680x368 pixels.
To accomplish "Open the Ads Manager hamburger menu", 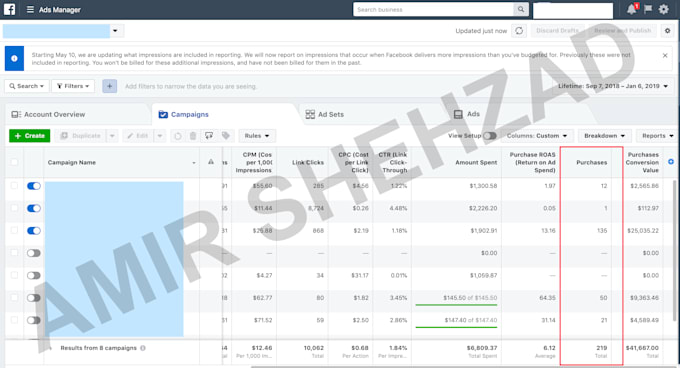I will (x=30, y=10).
